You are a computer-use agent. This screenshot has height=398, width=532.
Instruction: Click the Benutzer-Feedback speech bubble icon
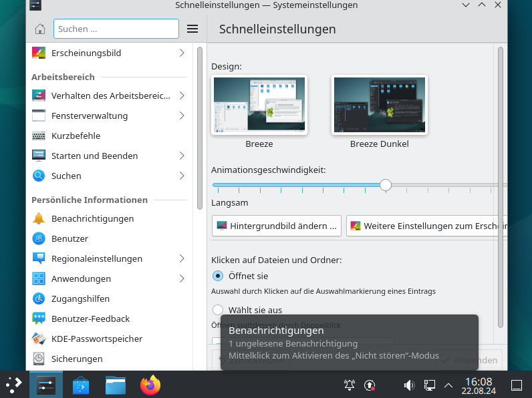coord(39,319)
